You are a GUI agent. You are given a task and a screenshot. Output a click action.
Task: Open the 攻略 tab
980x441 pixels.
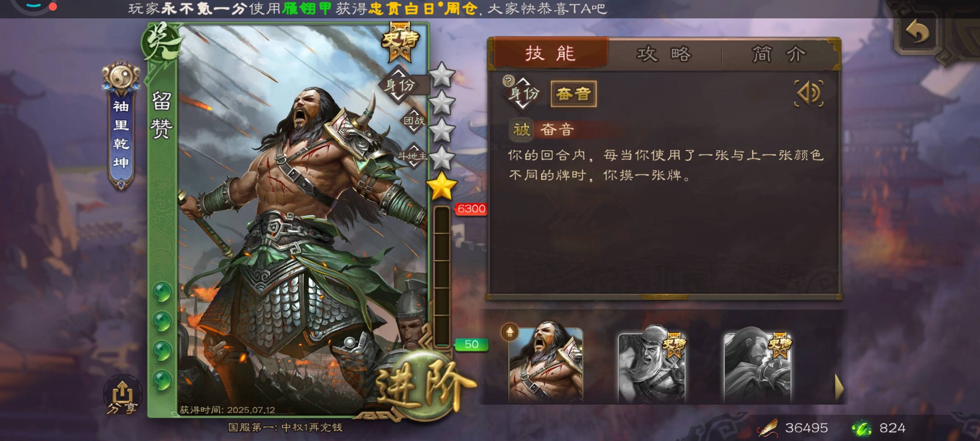pos(664,54)
